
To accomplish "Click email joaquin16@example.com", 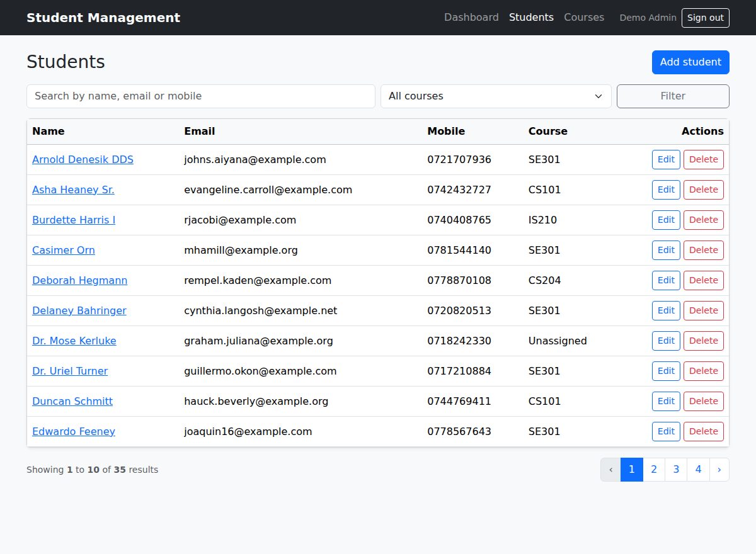I will tap(248, 432).
